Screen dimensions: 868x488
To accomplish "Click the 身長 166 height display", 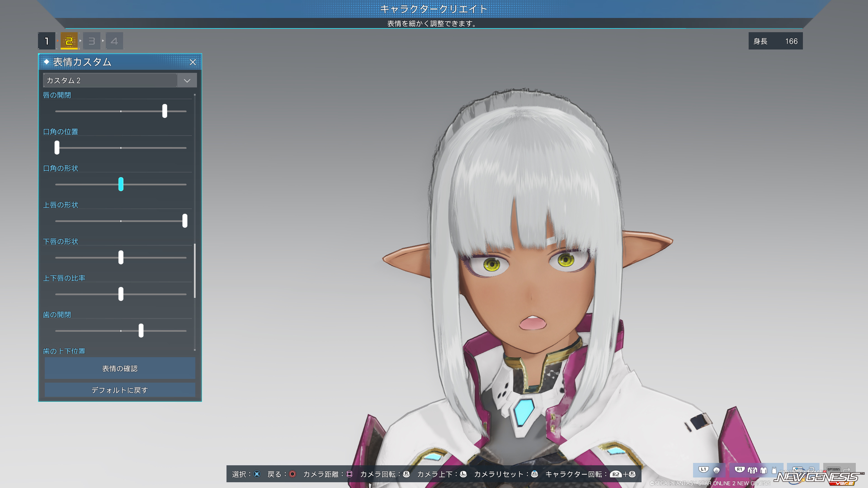I will point(775,41).
